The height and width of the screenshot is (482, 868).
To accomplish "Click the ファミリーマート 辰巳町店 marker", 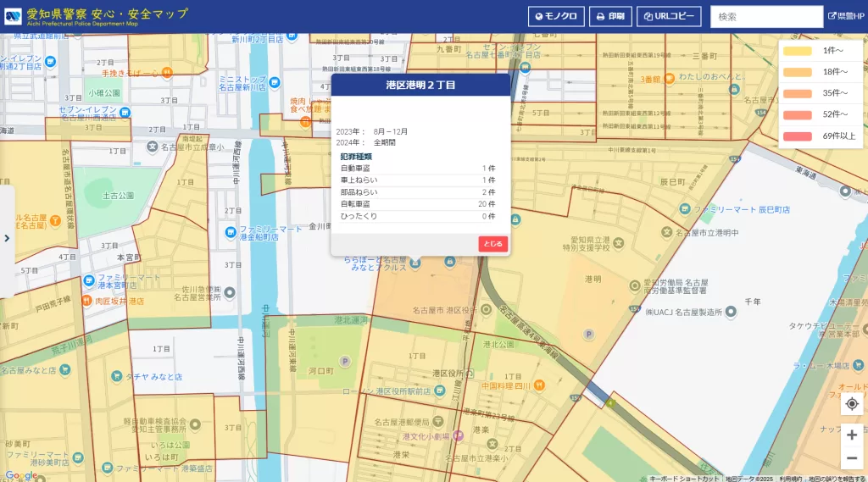I will (x=685, y=209).
